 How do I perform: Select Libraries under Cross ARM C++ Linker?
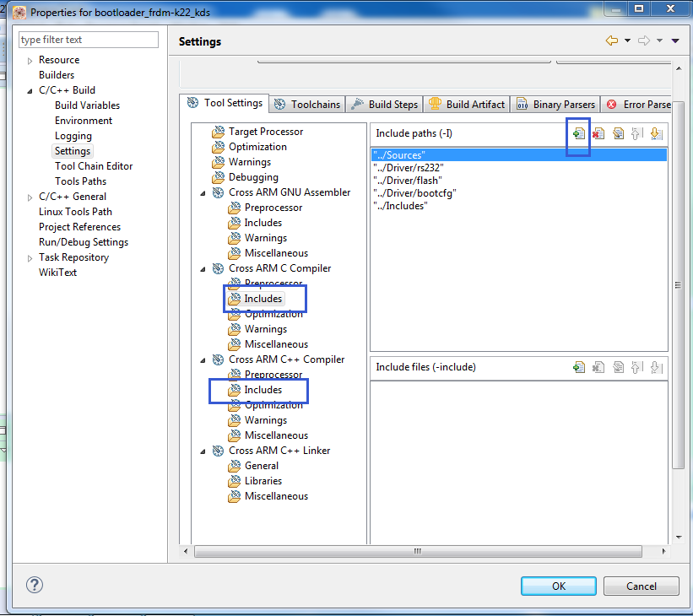(263, 480)
